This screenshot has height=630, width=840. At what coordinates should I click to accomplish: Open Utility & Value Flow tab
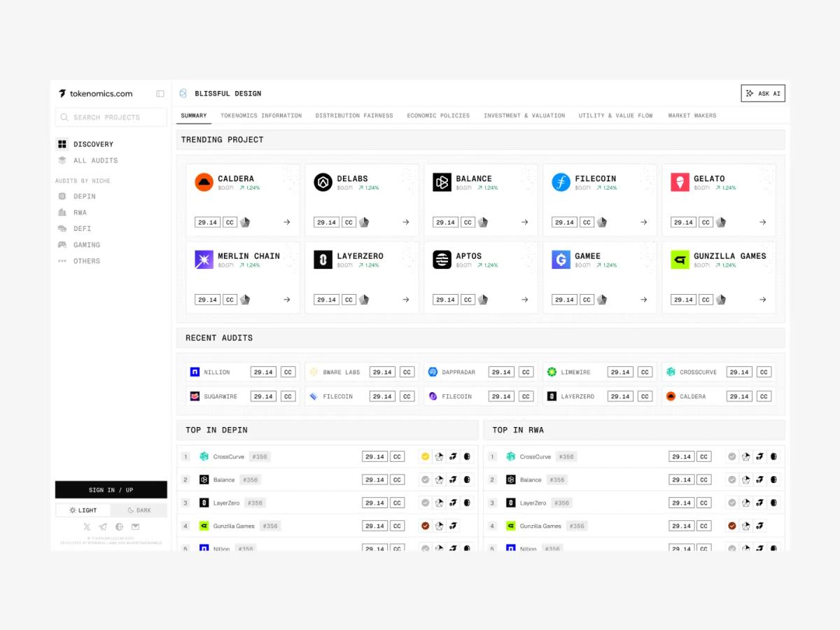tap(615, 115)
